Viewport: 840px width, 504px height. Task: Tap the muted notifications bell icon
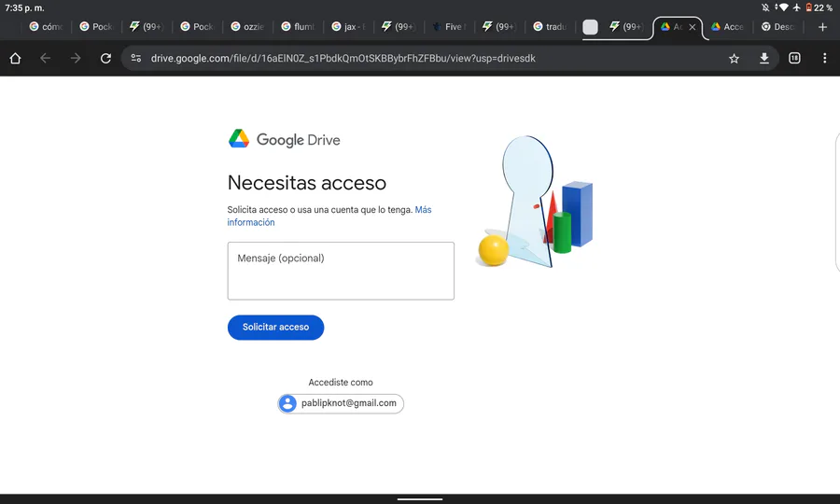click(765, 7)
